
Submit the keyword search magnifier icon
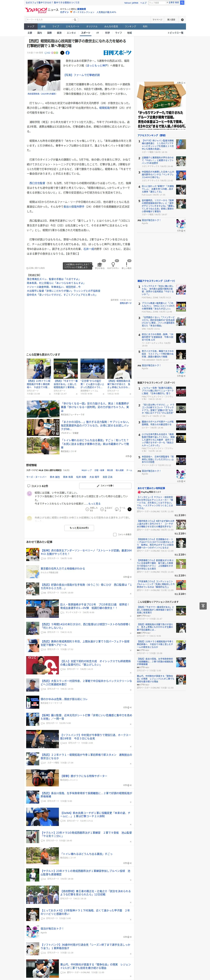pyautogui.click(x=75, y=20)
